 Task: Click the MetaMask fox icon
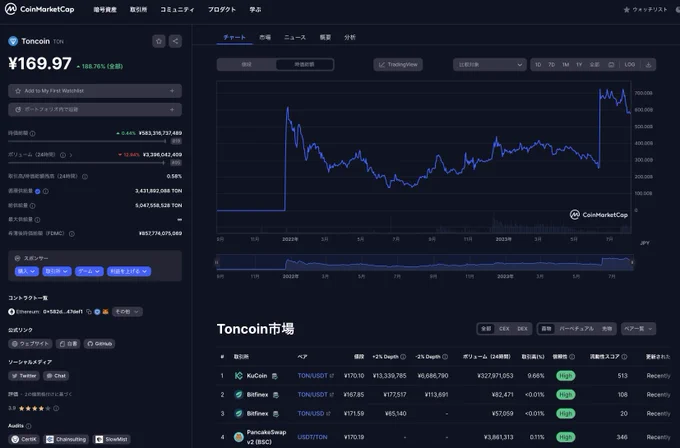pos(105,312)
